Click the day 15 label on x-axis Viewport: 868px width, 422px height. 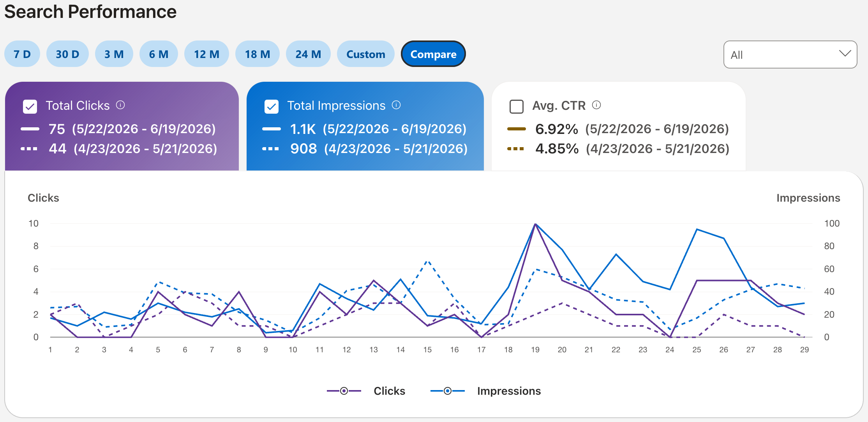click(x=427, y=350)
